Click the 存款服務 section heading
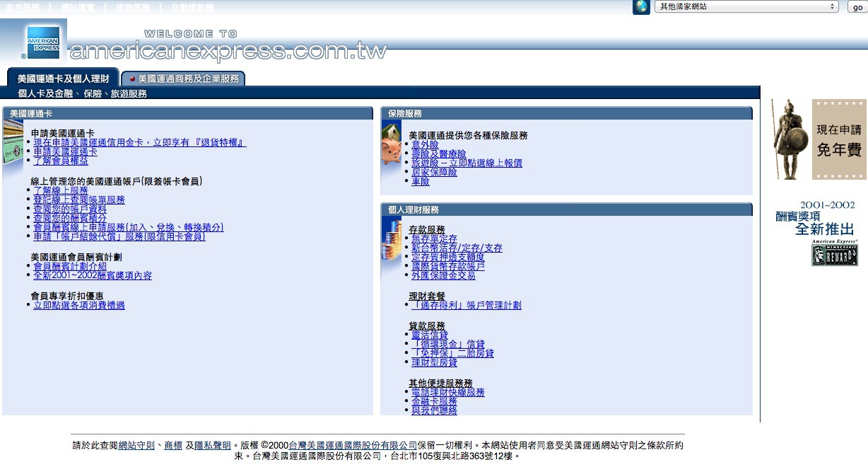The image size is (868, 467). (x=427, y=230)
